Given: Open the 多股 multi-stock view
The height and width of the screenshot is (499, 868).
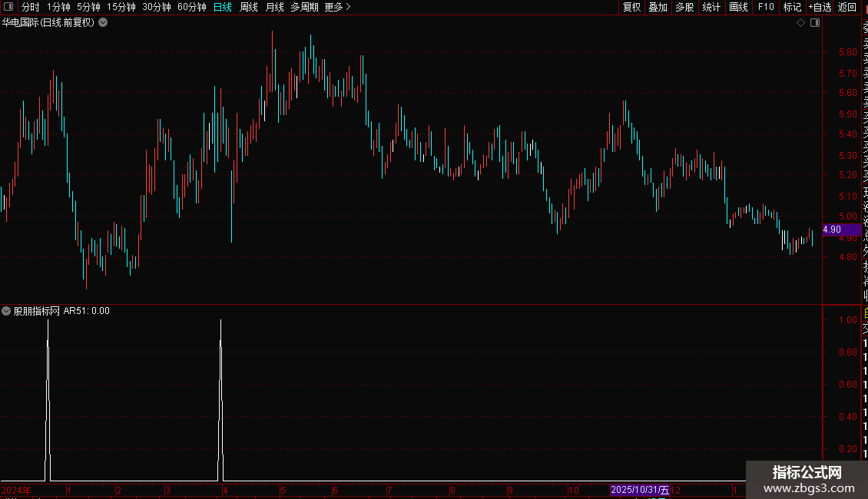Looking at the screenshot, I should pyautogui.click(x=684, y=7).
